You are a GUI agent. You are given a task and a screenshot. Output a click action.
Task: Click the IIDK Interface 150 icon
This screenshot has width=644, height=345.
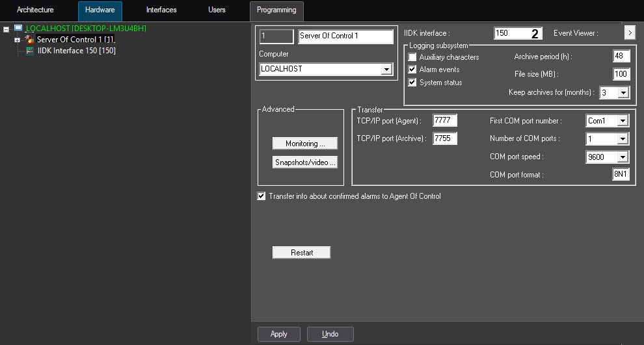[30, 51]
